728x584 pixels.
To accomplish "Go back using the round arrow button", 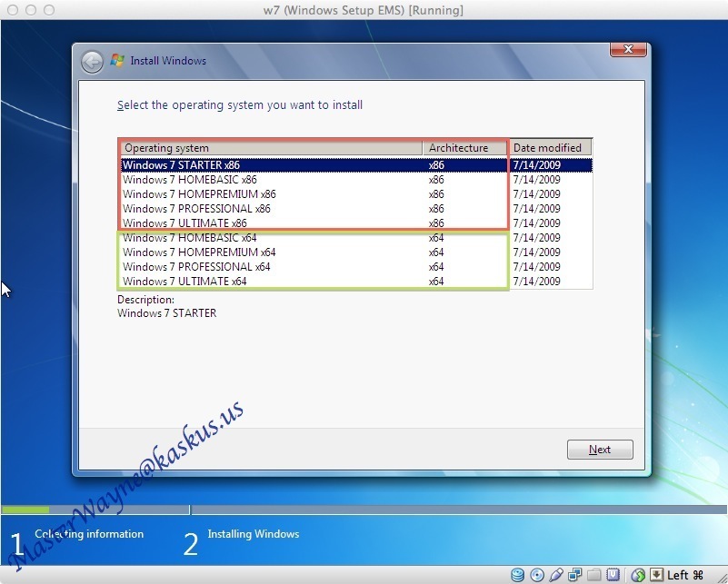I will pyautogui.click(x=92, y=62).
